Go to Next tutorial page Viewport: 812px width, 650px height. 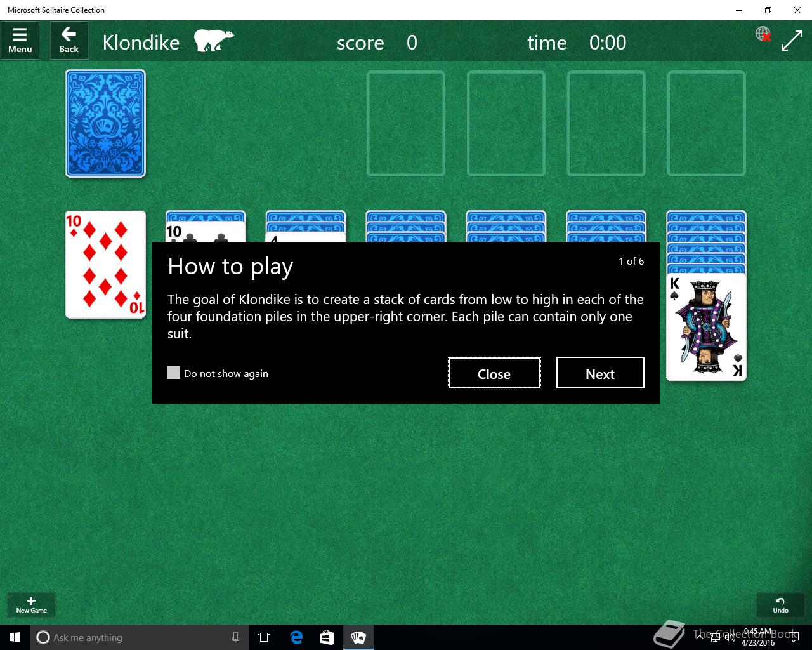tap(600, 373)
